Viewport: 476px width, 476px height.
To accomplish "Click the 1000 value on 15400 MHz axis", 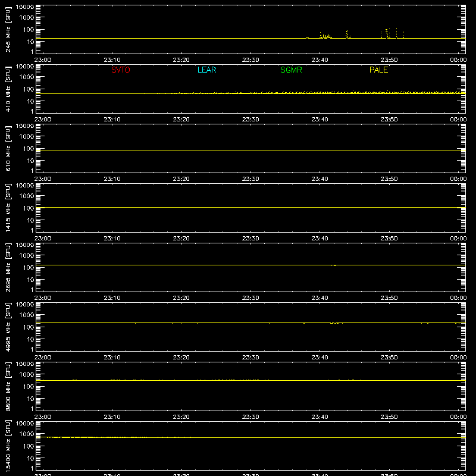I will (27, 434).
